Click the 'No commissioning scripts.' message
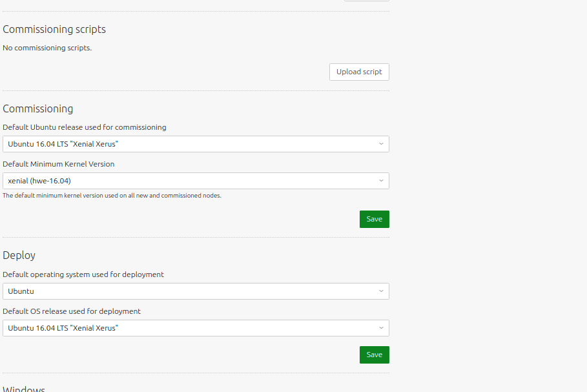Screen dimensions: 587x392 point(47,48)
